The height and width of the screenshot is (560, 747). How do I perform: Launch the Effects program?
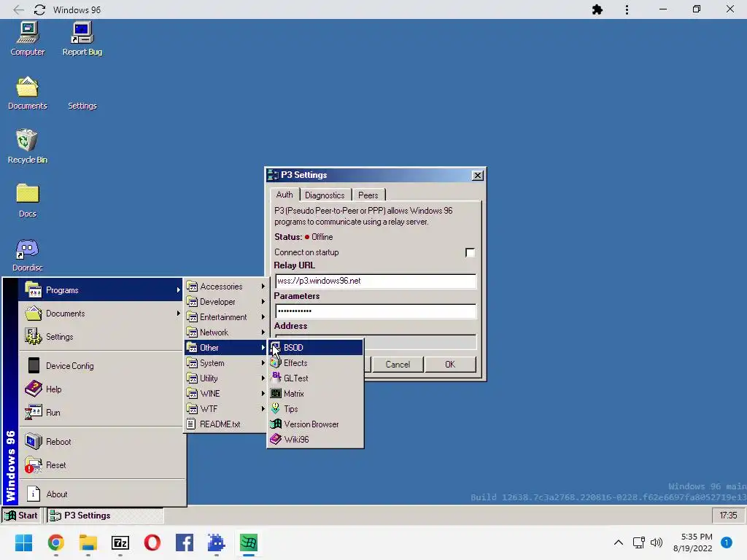point(315,363)
